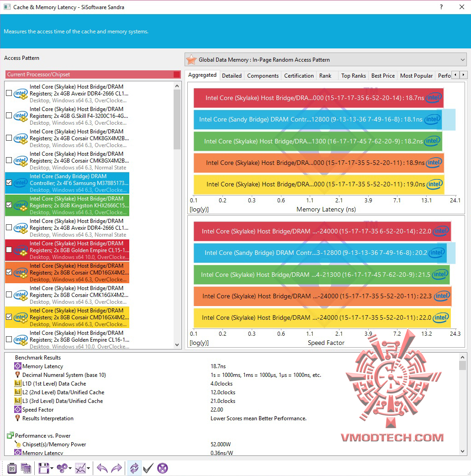Open the Access Pattern combo box dropdown
Screen dimensions: 471x476
pos(462,60)
